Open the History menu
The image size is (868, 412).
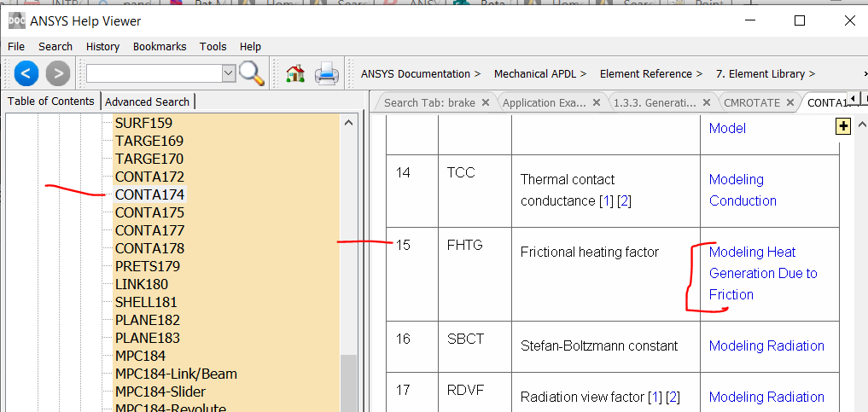click(102, 46)
